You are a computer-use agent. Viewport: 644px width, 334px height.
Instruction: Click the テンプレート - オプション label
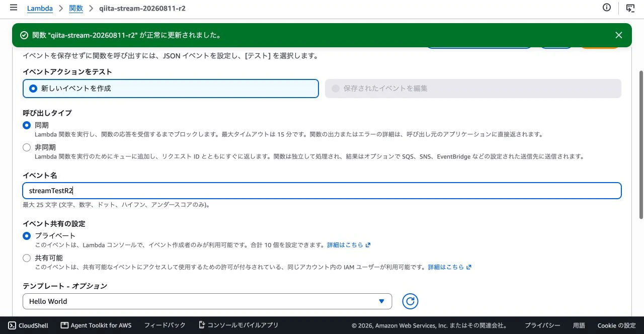coord(65,286)
